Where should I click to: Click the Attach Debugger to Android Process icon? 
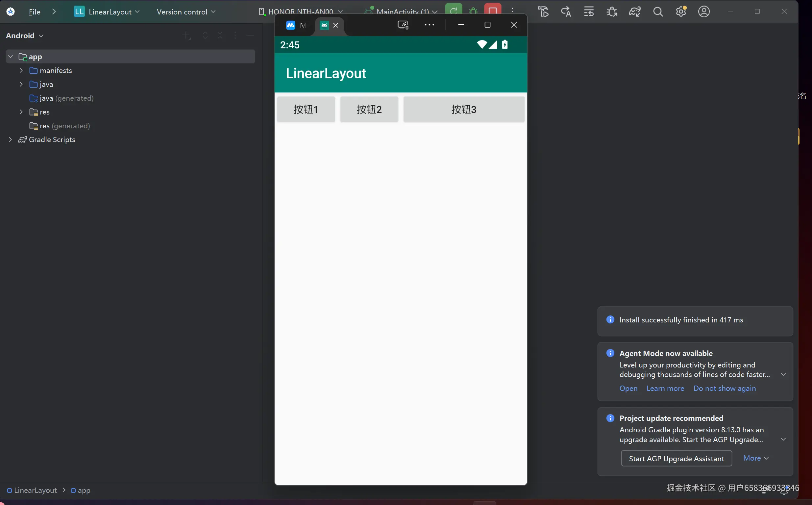tap(612, 12)
